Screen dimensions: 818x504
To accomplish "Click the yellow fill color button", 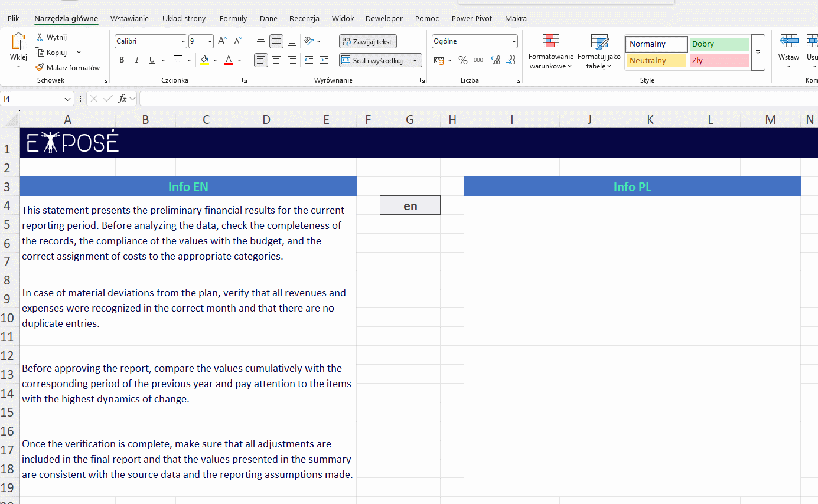I will click(204, 60).
